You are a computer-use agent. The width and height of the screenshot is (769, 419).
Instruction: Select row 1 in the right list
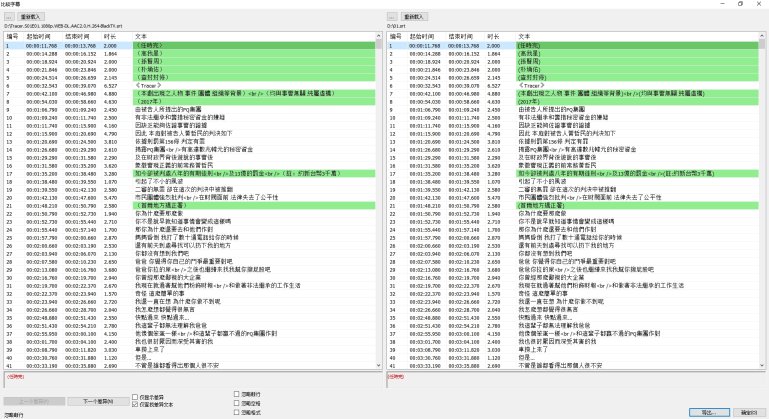[x=573, y=45]
